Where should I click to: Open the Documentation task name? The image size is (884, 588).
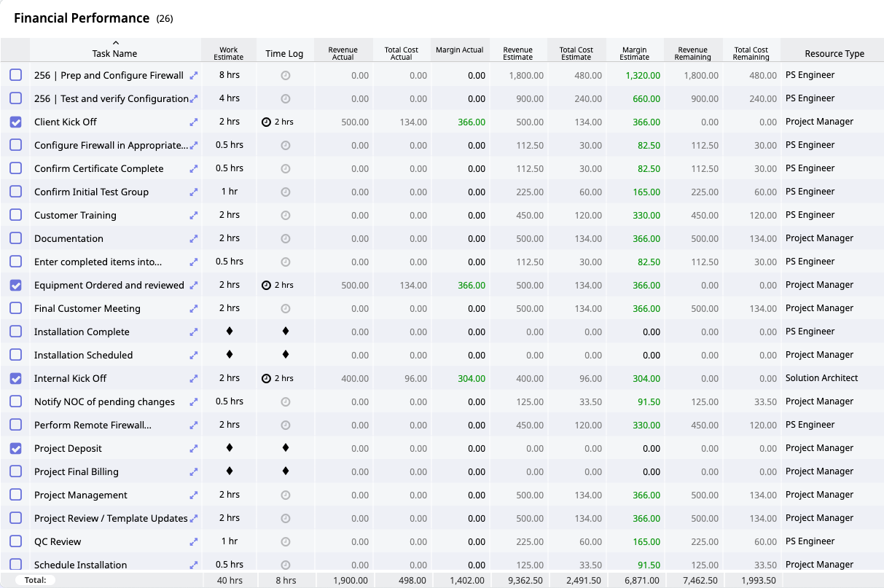click(x=69, y=239)
